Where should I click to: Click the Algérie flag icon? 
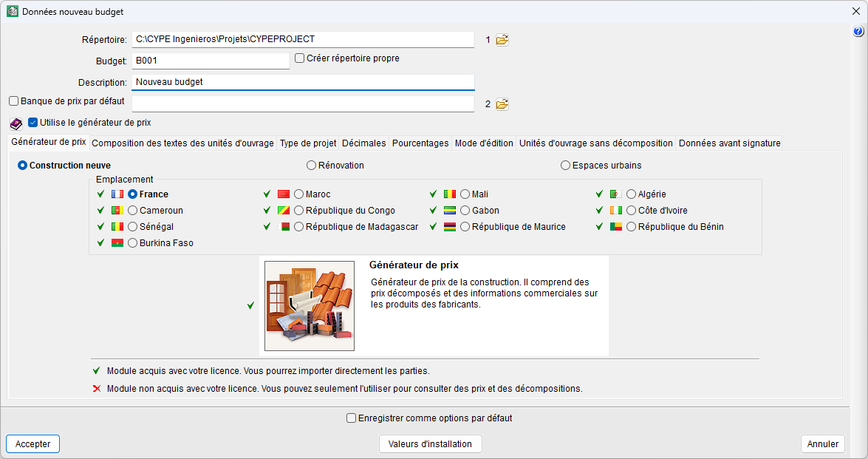[616, 194]
